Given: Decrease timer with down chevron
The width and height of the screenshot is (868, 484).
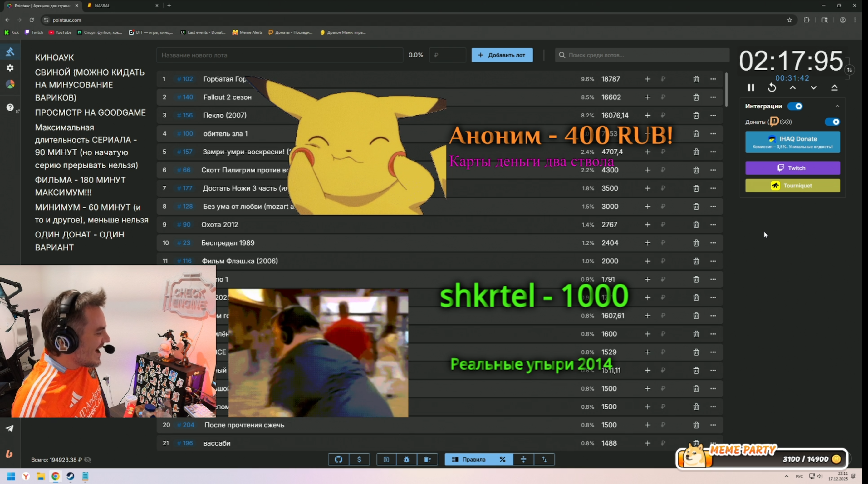Looking at the screenshot, I should click(x=813, y=88).
